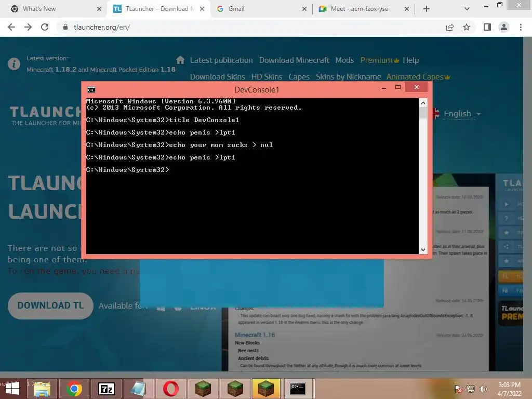Open the highlighted Minecraft block taskbar icon
Viewport: 532px width, 399px height.
(x=267, y=389)
